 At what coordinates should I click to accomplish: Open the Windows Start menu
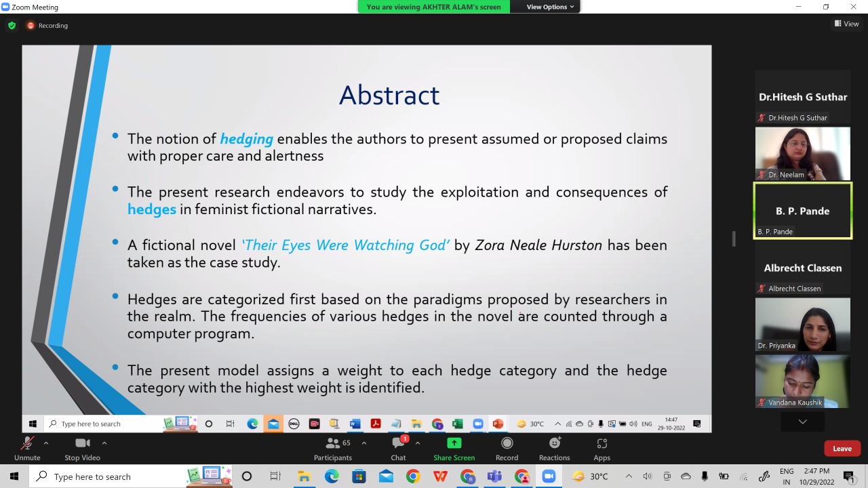coord(14,476)
